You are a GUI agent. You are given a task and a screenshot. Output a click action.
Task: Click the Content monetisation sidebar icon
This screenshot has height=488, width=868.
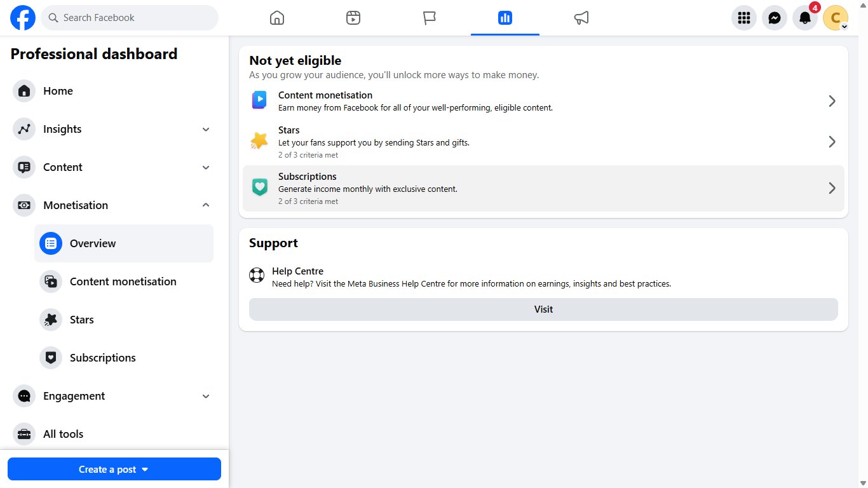[51, 281]
